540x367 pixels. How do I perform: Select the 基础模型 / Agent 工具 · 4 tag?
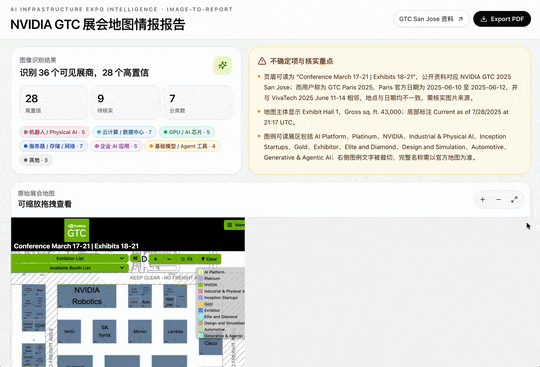[182, 146]
